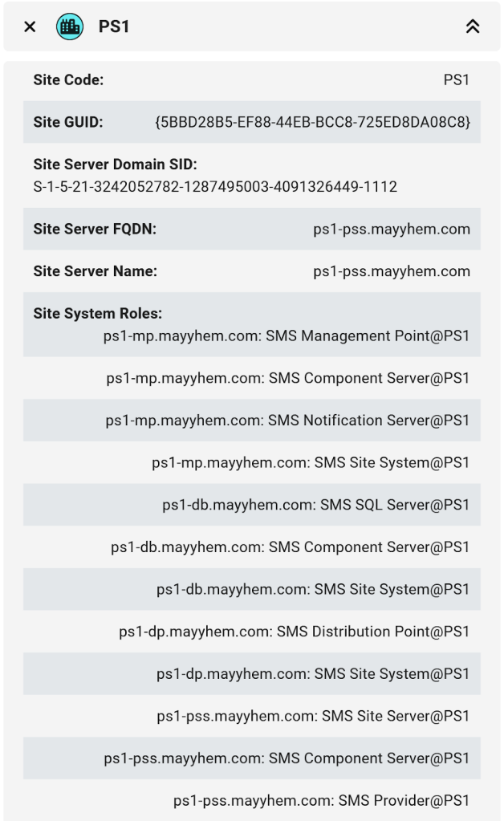The width and height of the screenshot is (504, 821).
Task: Click the PS1 site node icon
Action: pyautogui.click(x=70, y=26)
